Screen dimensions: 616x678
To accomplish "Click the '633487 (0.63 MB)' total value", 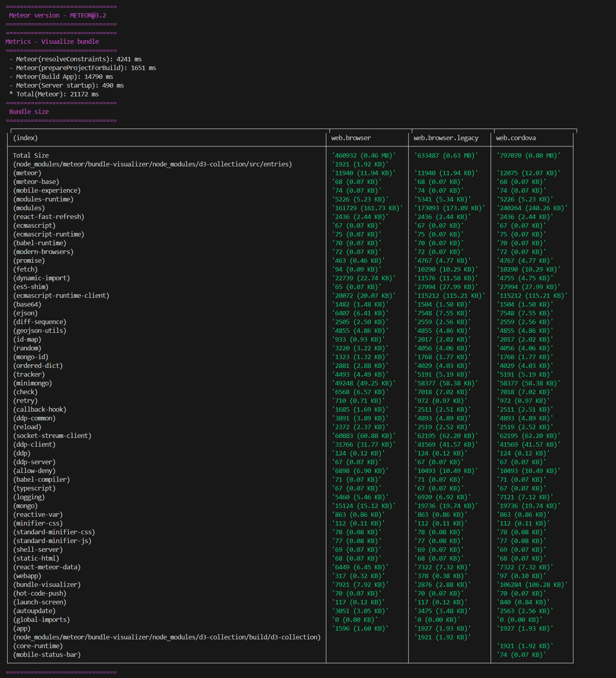I will point(446,155).
